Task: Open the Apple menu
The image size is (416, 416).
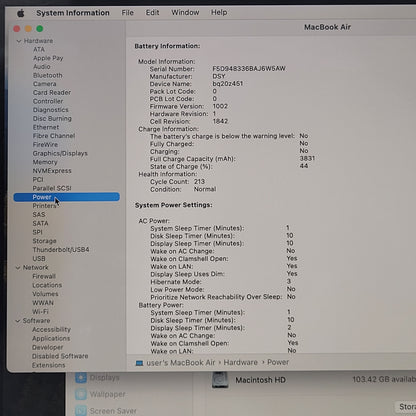Action: tap(21, 13)
